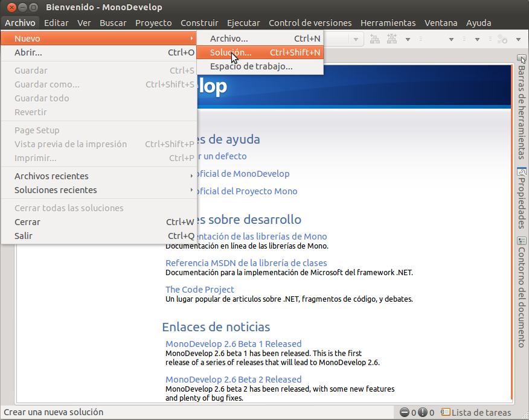The height and width of the screenshot is (420, 529).
Task: Expand the dropdown arrow after the Rebuild icon
Action: (x=408, y=39)
